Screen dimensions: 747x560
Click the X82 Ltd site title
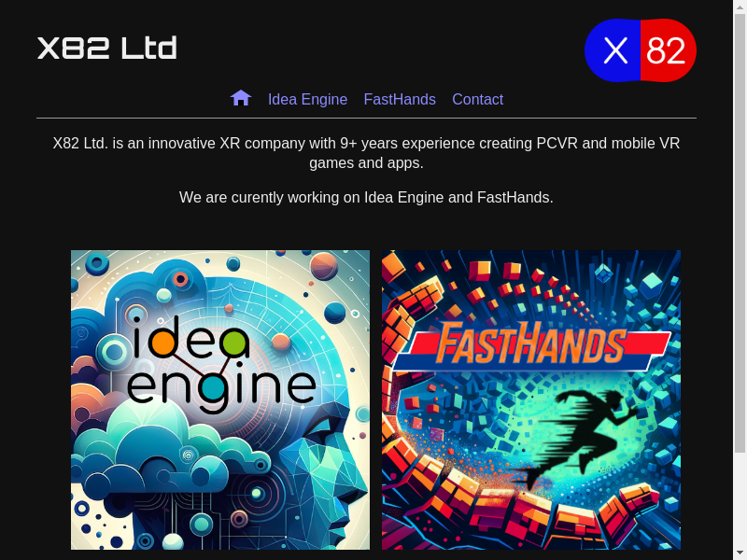(107, 48)
